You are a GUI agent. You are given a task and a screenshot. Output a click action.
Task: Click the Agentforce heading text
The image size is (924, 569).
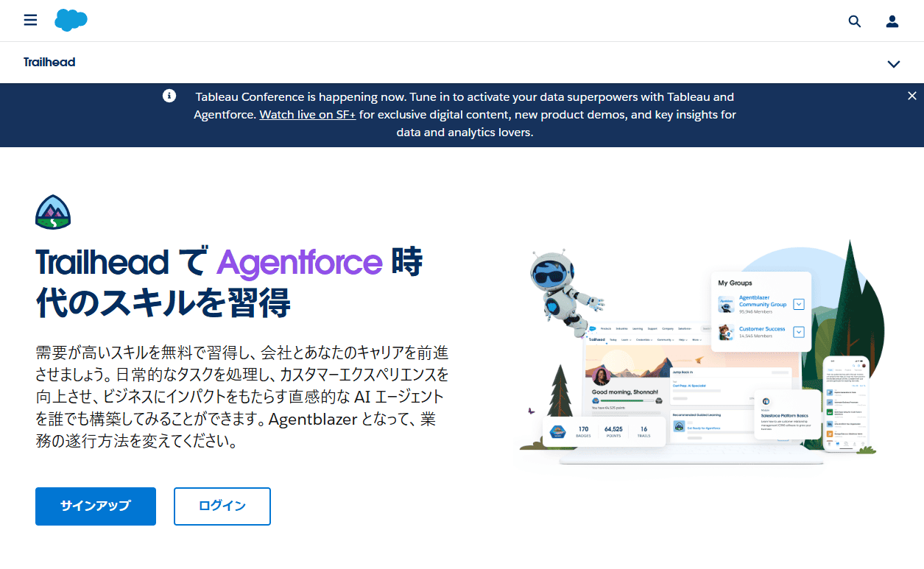[x=300, y=262]
